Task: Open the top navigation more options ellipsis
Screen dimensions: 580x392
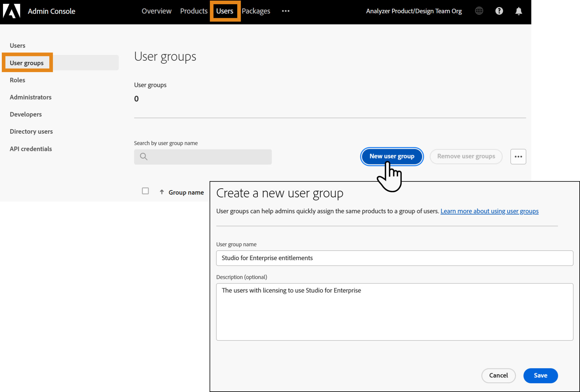Action: click(x=285, y=11)
